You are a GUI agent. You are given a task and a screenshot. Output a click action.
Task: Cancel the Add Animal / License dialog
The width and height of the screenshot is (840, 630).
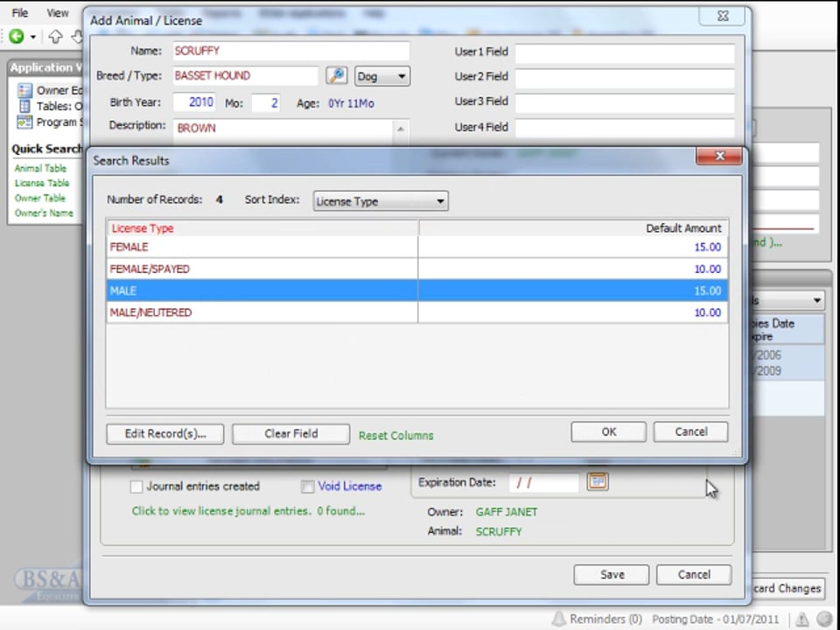pyautogui.click(x=694, y=575)
